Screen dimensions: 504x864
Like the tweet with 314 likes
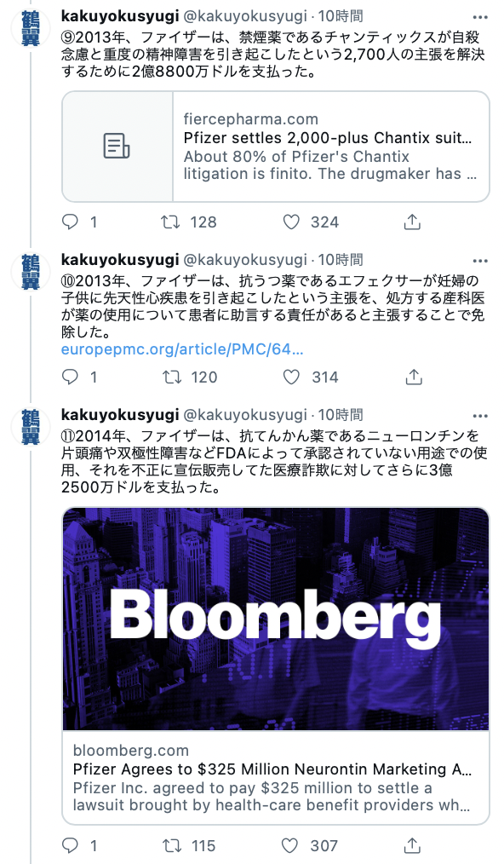point(291,377)
